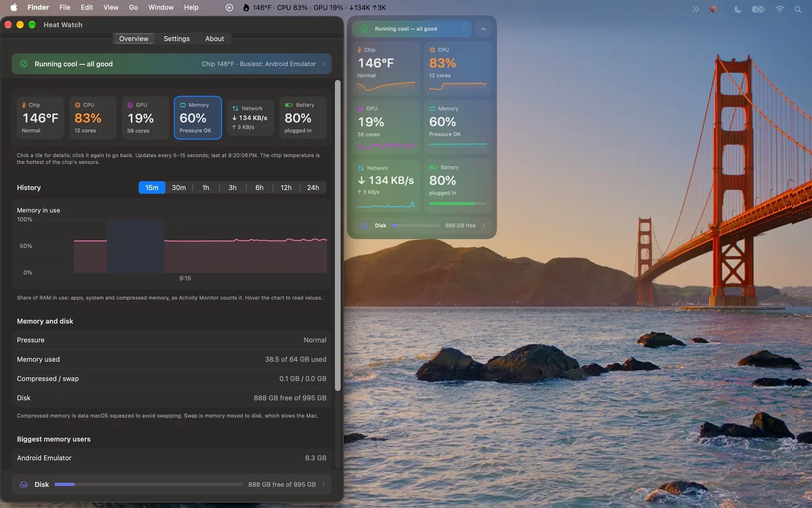
Task: Open the CPU 83% tile in Heat Watch window
Action: (93, 118)
